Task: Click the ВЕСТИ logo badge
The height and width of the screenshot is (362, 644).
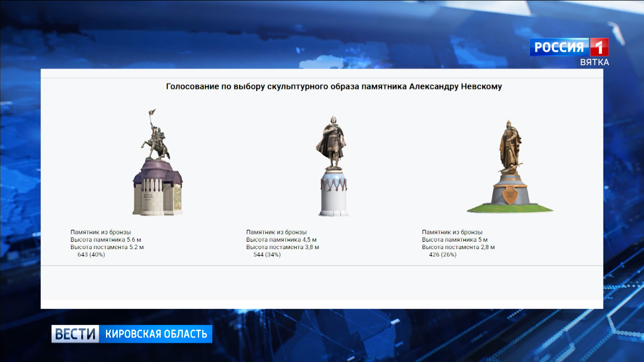Action: coord(75,334)
